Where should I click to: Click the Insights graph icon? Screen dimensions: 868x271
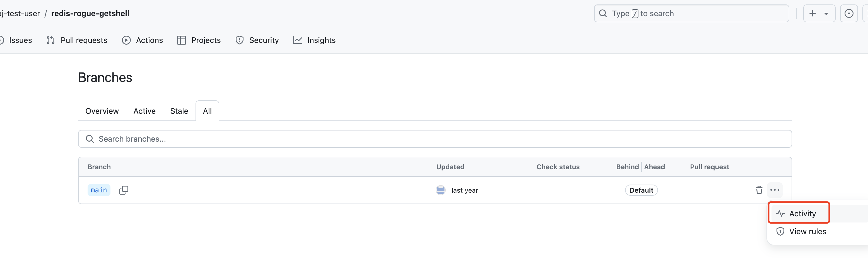click(298, 40)
